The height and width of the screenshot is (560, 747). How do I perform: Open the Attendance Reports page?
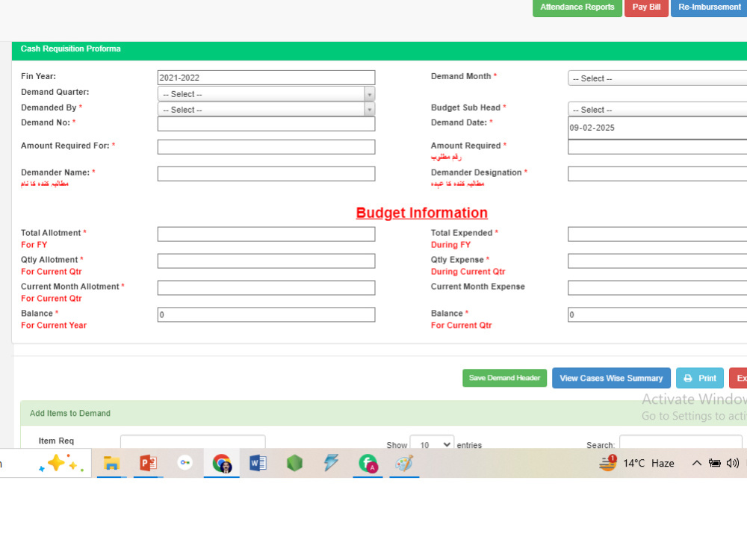pos(577,7)
